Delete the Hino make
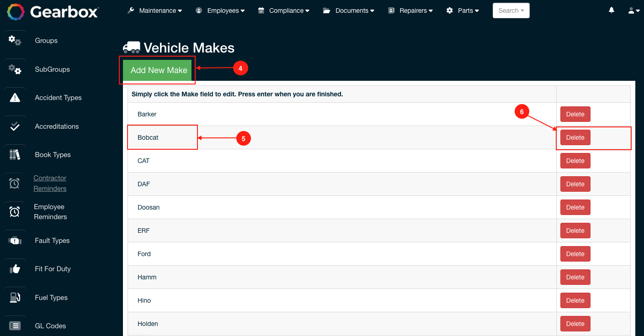The image size is (644, 336). (x=575, y=300)
